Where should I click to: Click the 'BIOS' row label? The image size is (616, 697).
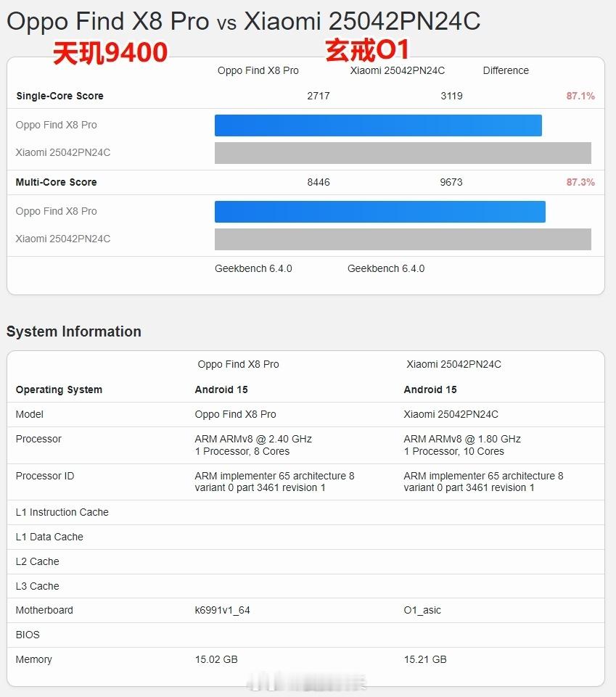(x=28, y=635)
